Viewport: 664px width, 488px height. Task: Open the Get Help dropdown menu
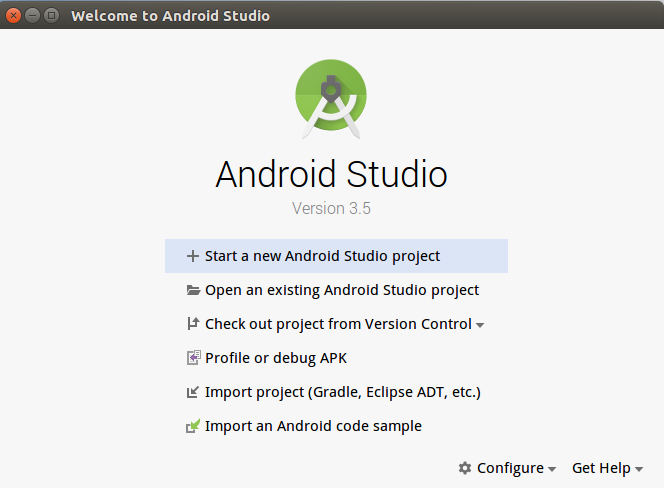(x=608, y=468)
